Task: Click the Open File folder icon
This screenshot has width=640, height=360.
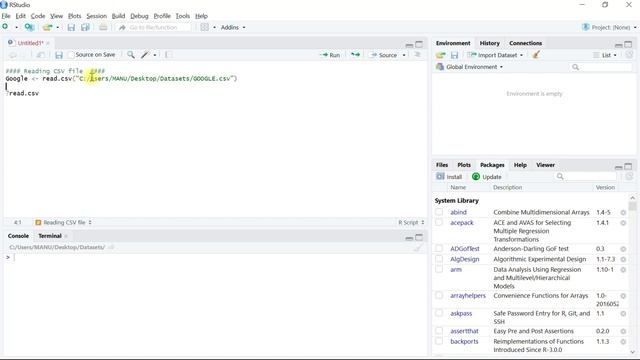Action: [47, 27]
